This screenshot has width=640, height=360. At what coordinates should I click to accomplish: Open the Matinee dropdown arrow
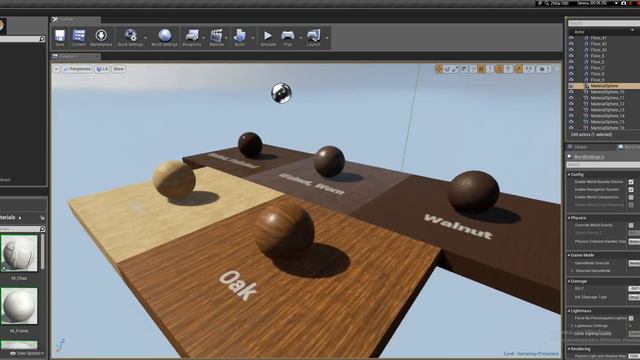[x=226, y=38]
